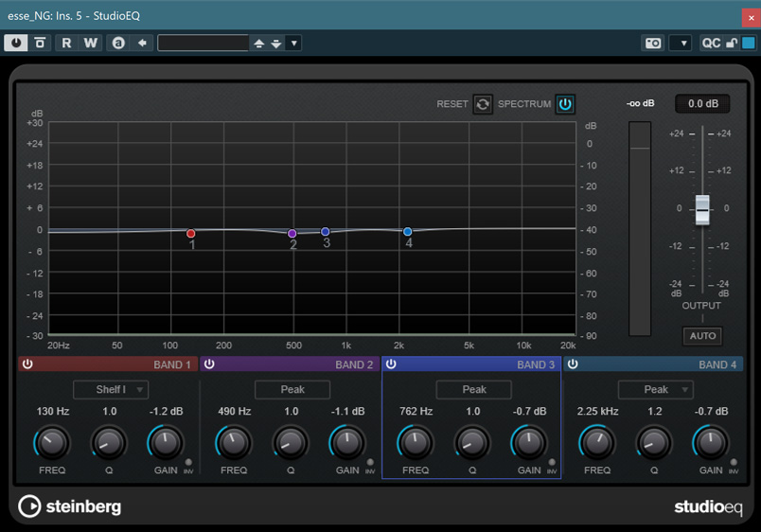Click the 762 Hz frequency value
Screen dimensions: 761x532
coord(416,411)
